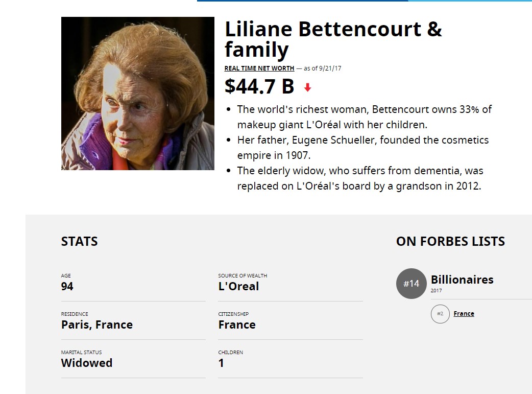Click the age value 94
The image size is (532, 394).
(67, 286)
